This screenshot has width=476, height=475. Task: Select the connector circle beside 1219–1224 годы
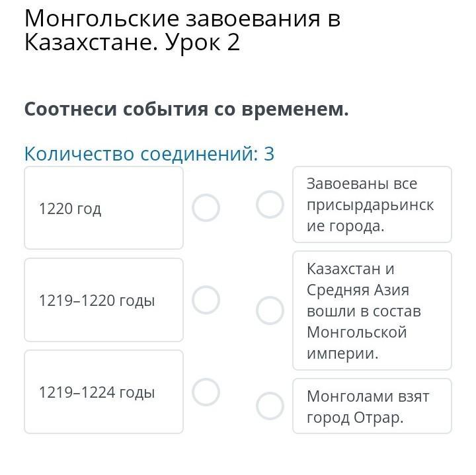pyautogui.click(x=206, y=391)
